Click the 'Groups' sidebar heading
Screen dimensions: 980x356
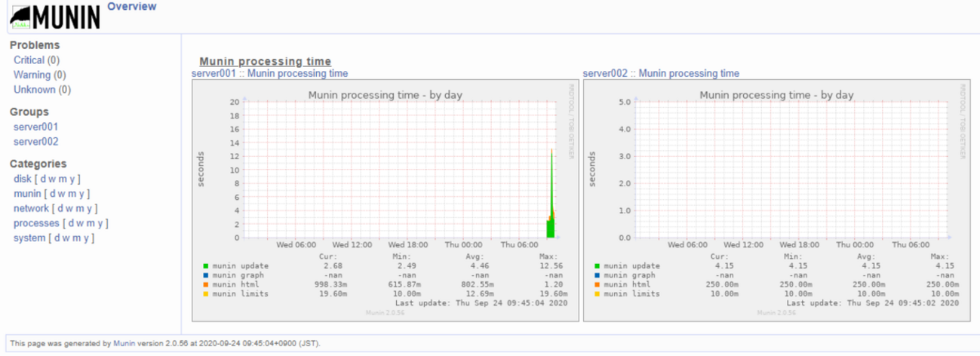tap(29, 112)
